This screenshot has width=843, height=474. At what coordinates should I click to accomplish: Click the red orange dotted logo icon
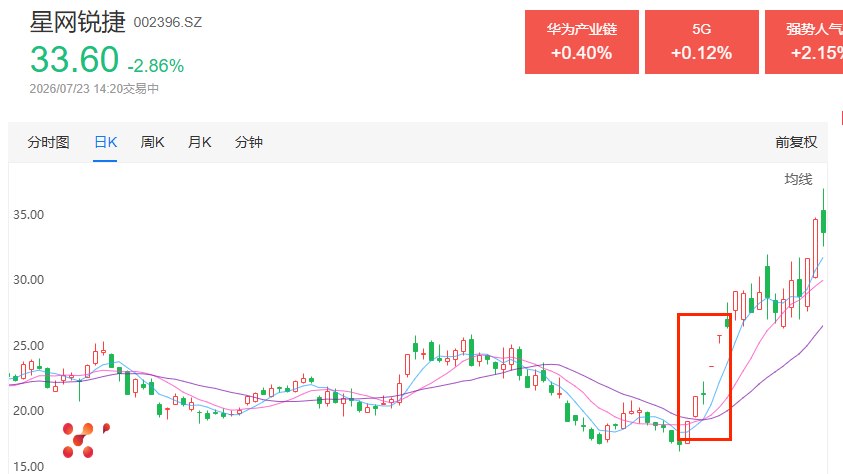click(86, 440)
